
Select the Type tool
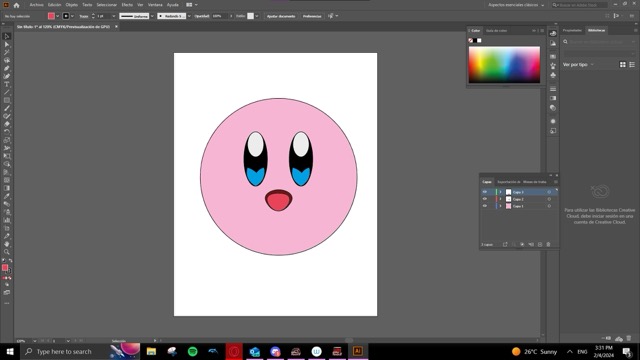click(7, 84)
